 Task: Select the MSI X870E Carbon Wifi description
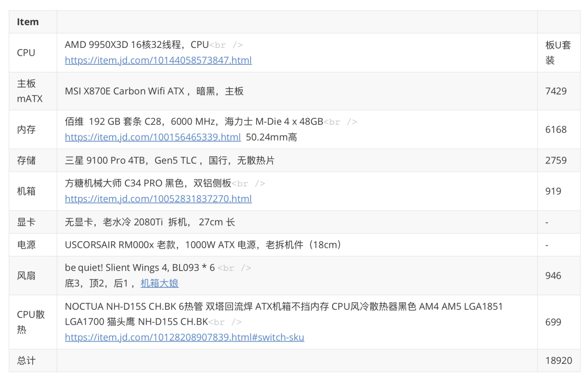[x=154, y=91]
